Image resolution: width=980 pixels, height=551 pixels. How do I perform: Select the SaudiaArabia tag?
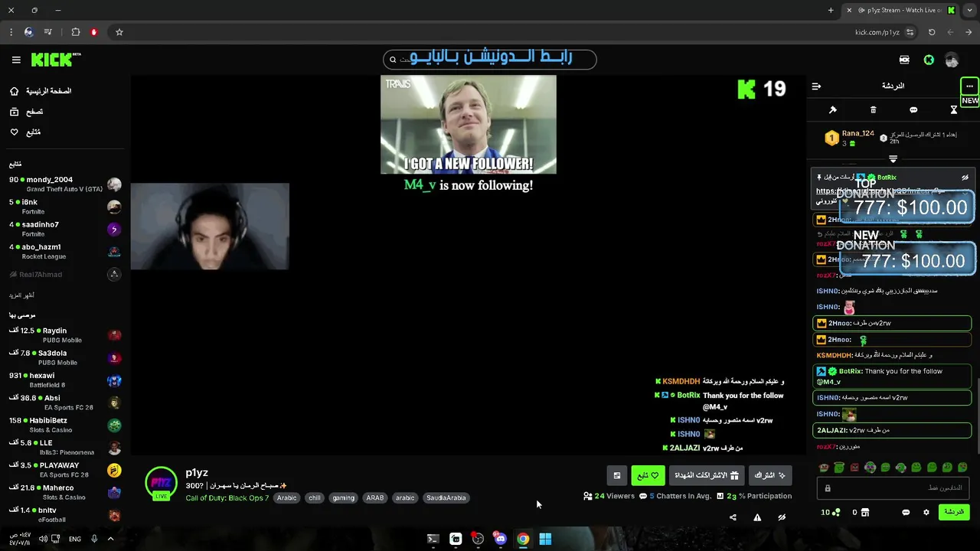[x=446, y=497]
